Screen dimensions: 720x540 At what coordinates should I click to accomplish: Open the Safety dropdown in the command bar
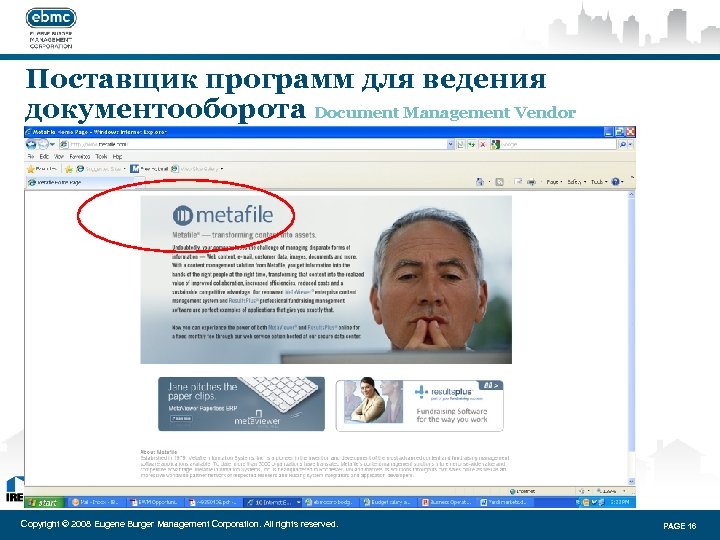click(576, 182)
